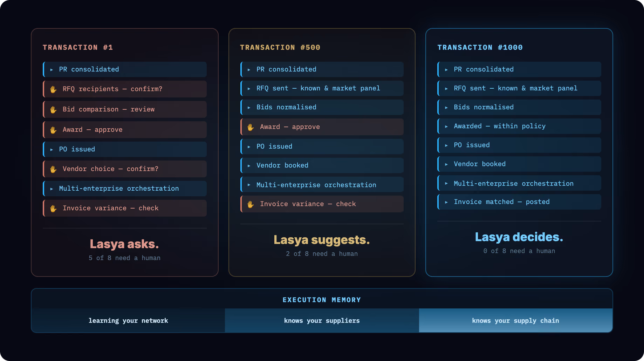Click the arrow marker beside Transaction #1's "PR consolidated"
The image size is (644, 361).
point(52,70)
